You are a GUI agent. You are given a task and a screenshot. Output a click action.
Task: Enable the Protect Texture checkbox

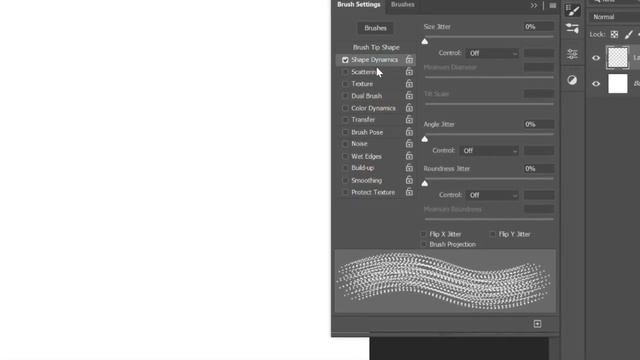[x=345, y=192]
